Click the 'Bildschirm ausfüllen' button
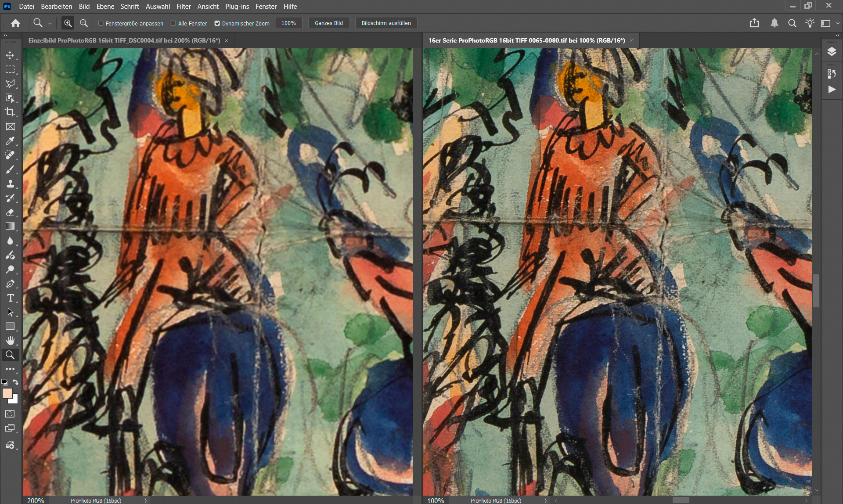Image resolution: width=843 pixels, height=504 pixels. coord(386,23)
